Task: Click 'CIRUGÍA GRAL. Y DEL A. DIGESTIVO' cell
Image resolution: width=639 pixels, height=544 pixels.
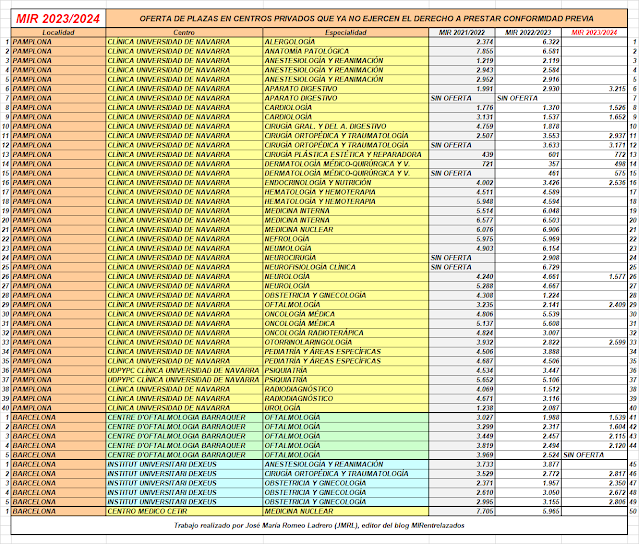Action: [x=346, y=126]
